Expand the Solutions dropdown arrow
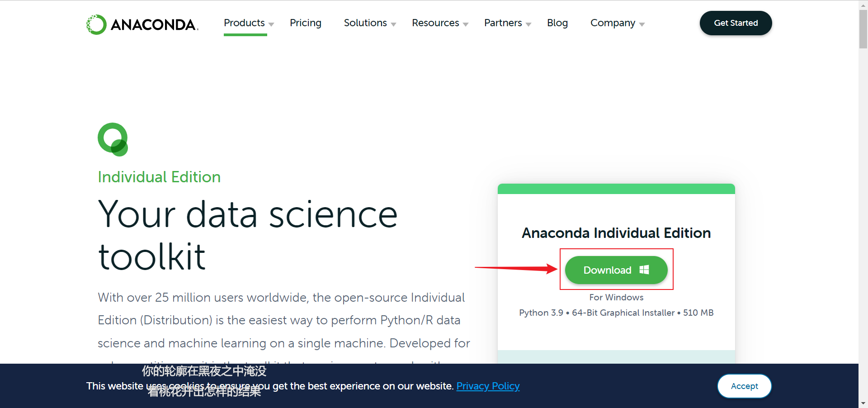This screenshot has width=868, height=408. coord(393,24)
